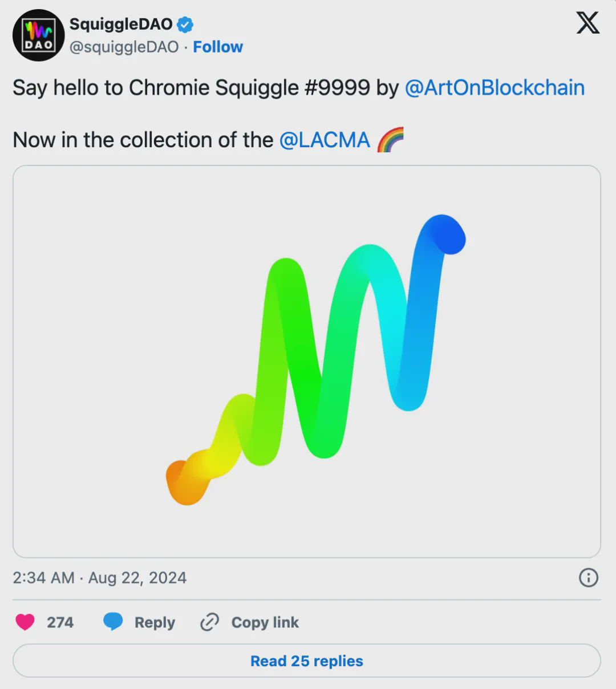Open the SquiggleDAO display name

pyautogui.click(x=121, y=24)
